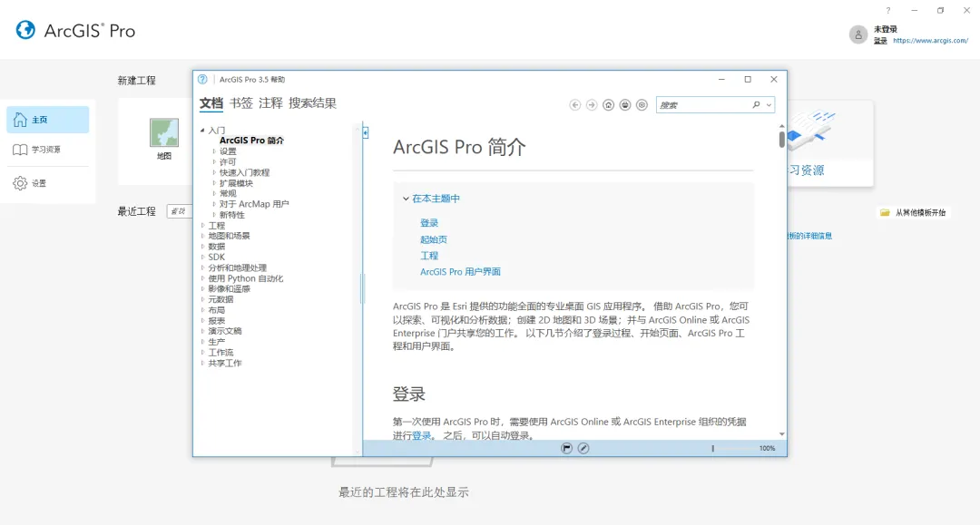Select 布局 tree item

click(216, 310)
